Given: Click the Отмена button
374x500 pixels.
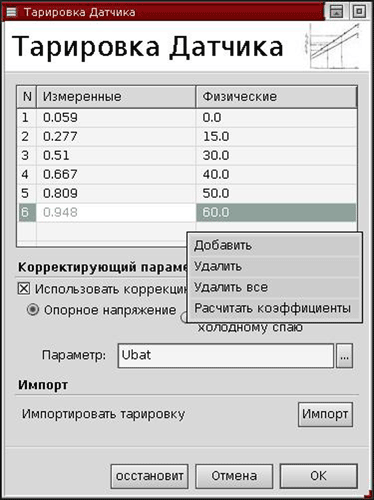Looking at the screenshot, I should [234, 476].
